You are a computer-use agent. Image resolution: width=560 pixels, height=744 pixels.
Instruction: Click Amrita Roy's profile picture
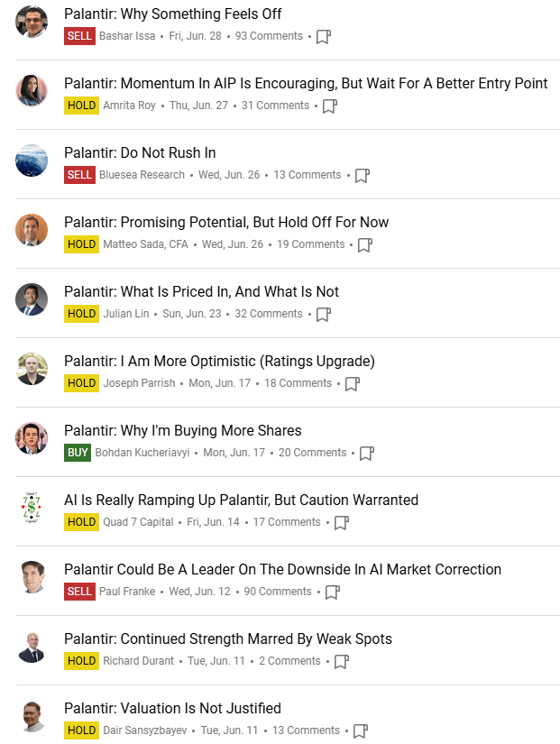pos(32,91)
